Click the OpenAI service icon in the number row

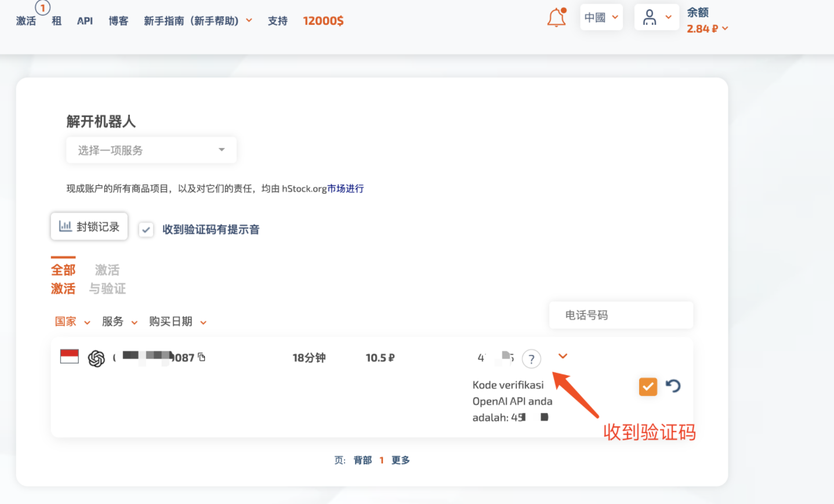tap(96, 357)
